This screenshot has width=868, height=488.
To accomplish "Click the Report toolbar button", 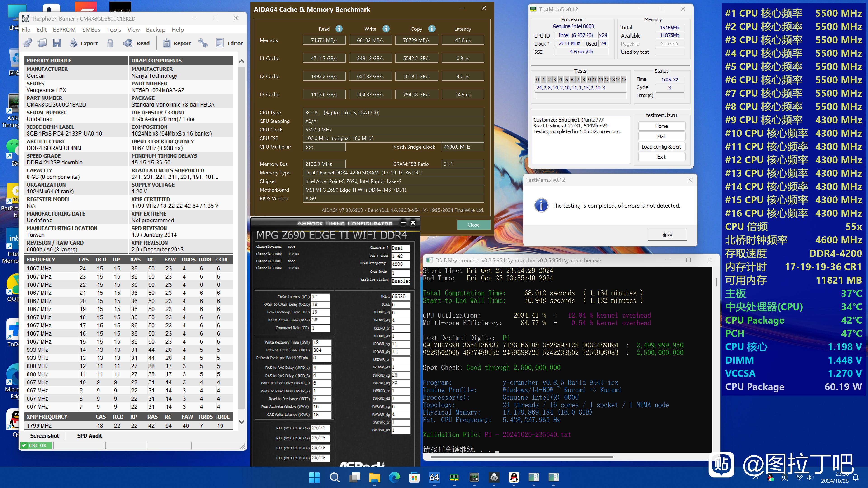I will pyautogui.click(x=177, y=43).
